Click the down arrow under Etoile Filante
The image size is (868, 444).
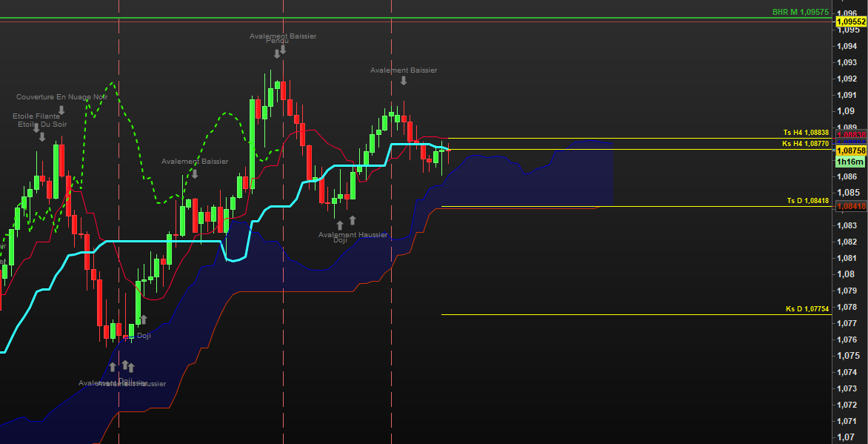tap(42, 136)
